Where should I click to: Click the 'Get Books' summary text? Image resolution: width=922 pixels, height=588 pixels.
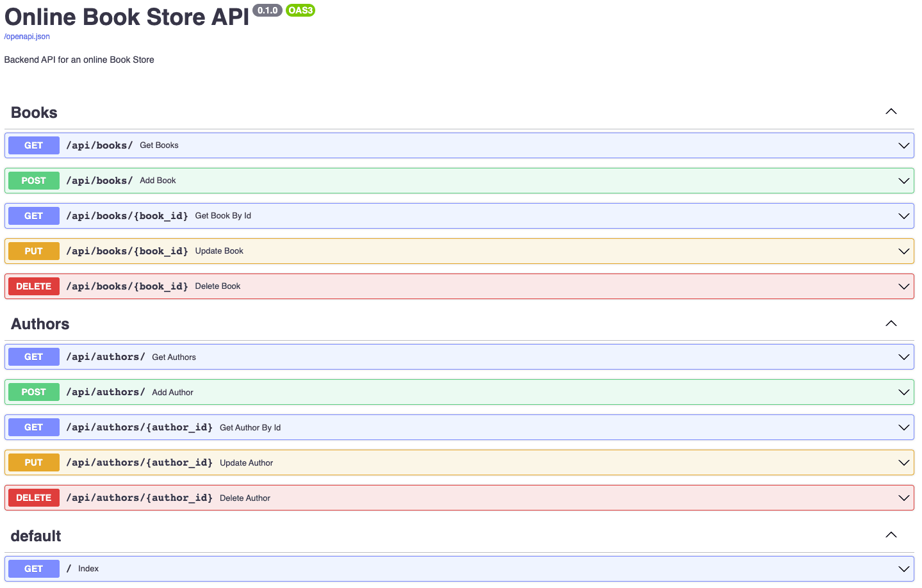click(x=159, y=145)
